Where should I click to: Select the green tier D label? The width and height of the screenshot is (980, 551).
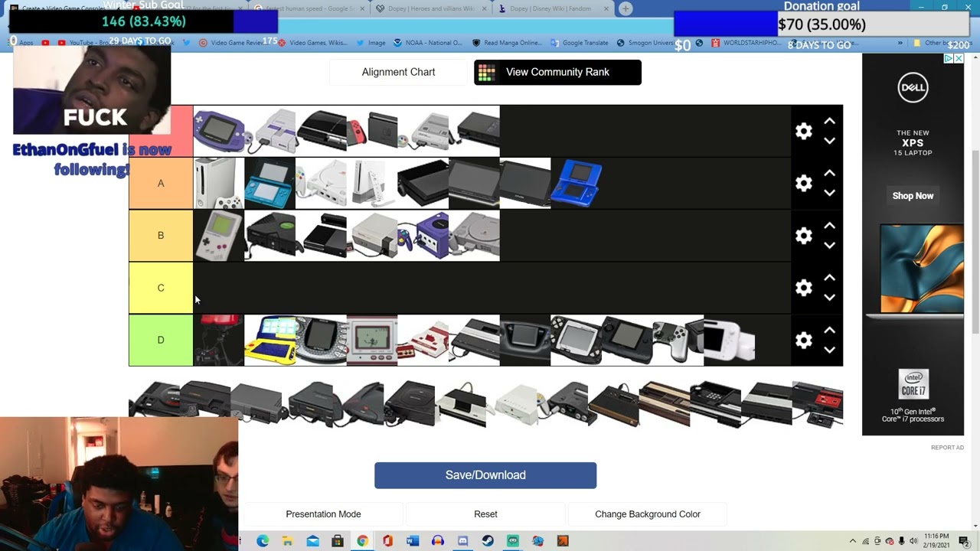(161, 340)
